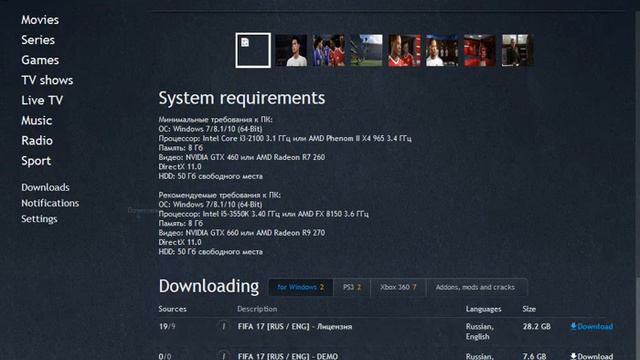Image resolution: width=640 pixels, height=360 pixels.
Task: Select the sixth screenshot thumbnail
Action: 442,50
